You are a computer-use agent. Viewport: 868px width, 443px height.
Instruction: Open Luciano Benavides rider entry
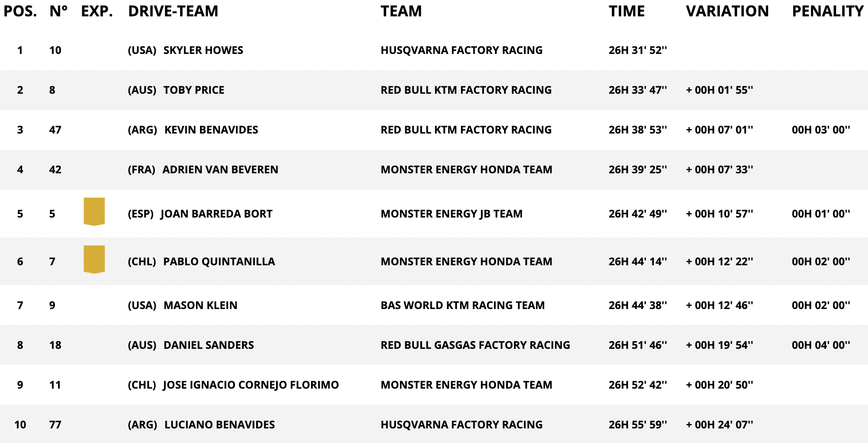(219, 425)
